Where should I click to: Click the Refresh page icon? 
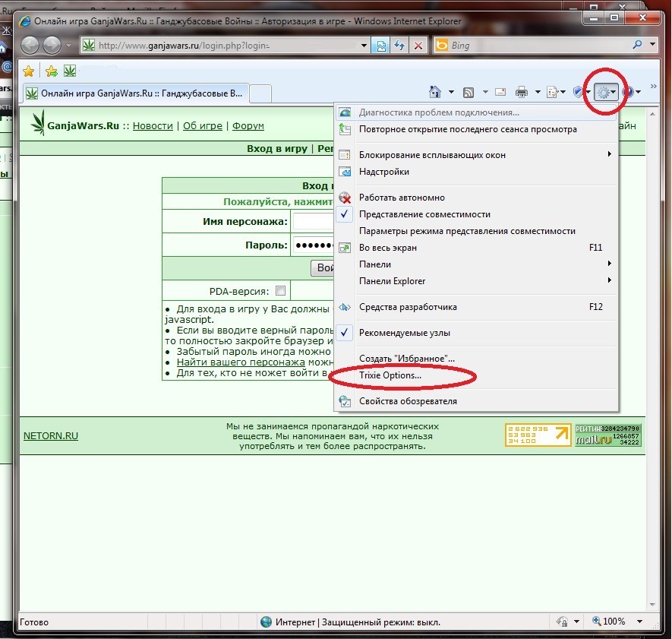pyautogui.click(x=399, y=46)
